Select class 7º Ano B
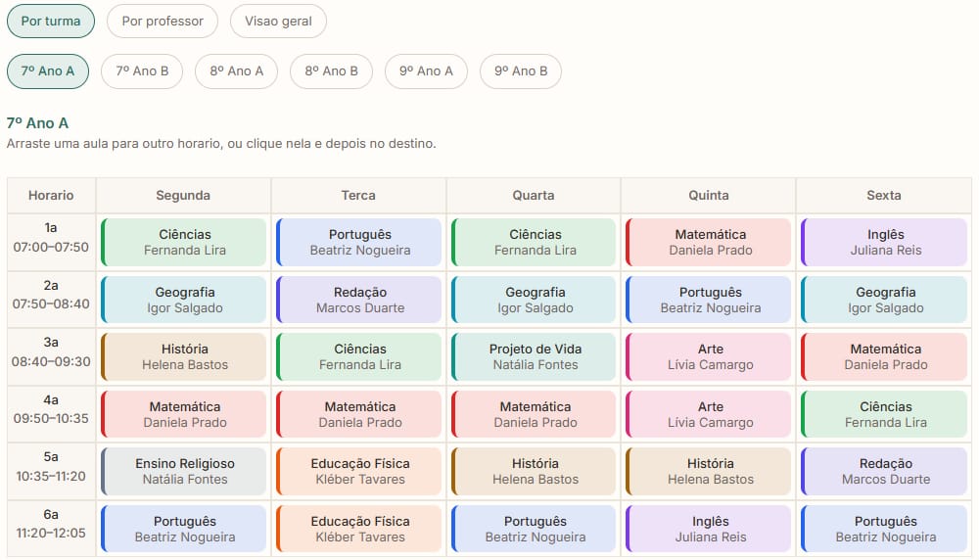This screenshot has width=979, height=560. [x=142, y=71]
